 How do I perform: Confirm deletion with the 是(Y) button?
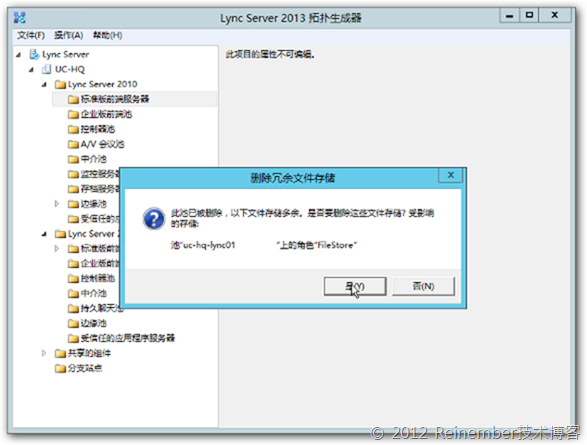[x=355, y=286]
